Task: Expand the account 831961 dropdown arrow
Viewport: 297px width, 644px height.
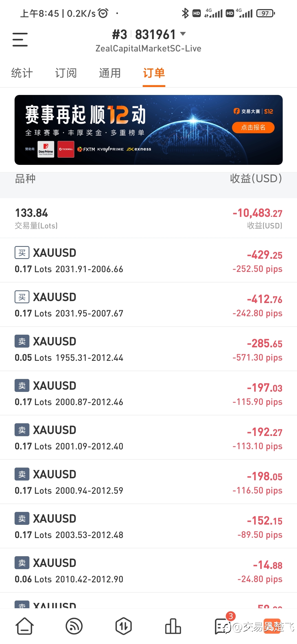Action: click(x=183, y=34)
